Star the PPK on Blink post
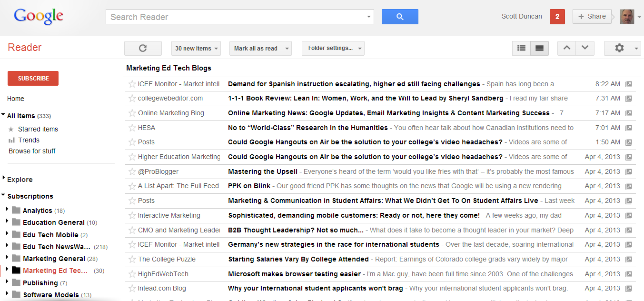This screenshot has width=644, height=301. 131,186
